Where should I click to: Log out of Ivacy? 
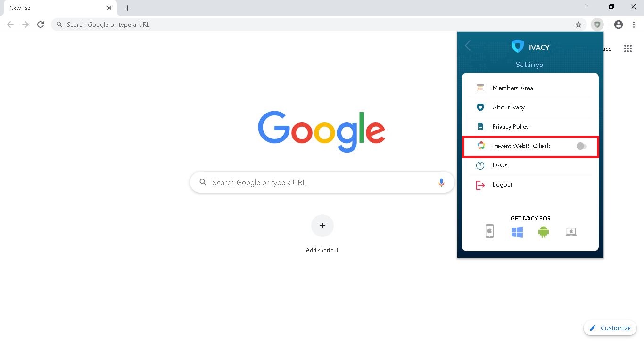point(530,185)
